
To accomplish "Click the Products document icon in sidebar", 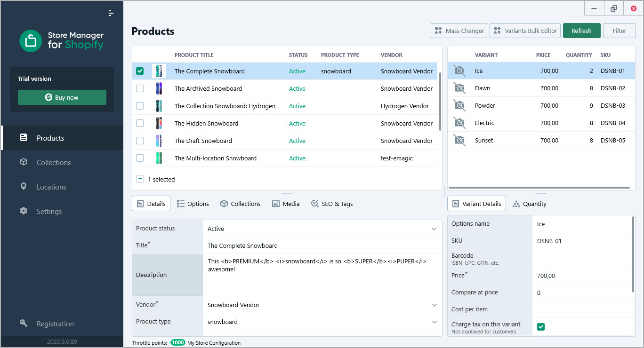I will pos(24,138).
